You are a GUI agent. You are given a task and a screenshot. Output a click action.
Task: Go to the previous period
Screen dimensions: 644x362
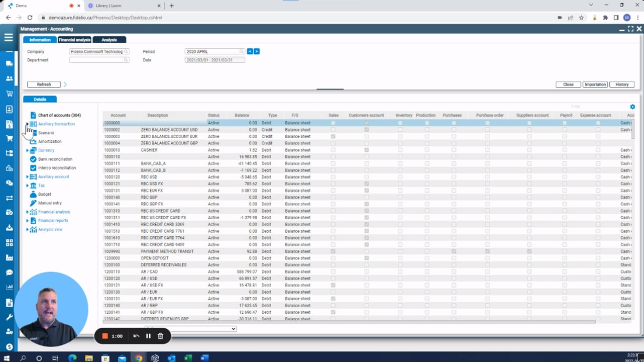(x=250, y=51)
